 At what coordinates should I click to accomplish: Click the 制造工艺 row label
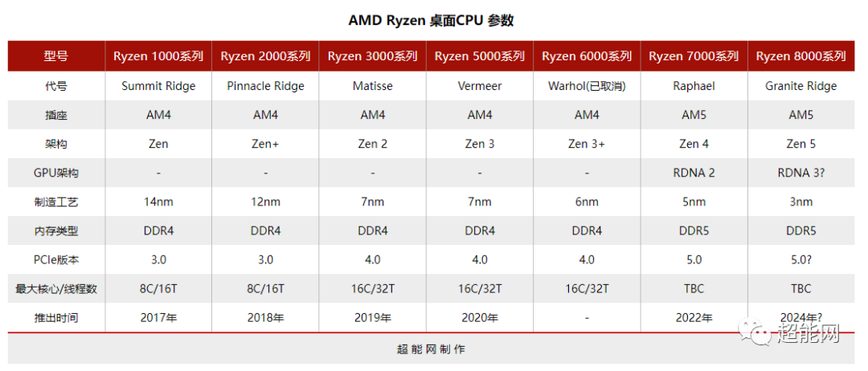tap(56, 202)
